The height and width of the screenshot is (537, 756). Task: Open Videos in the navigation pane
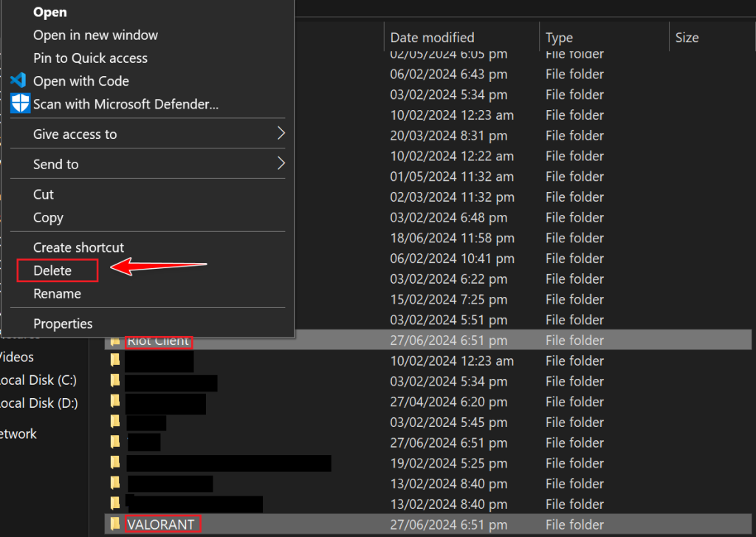(x=16, y=357)
